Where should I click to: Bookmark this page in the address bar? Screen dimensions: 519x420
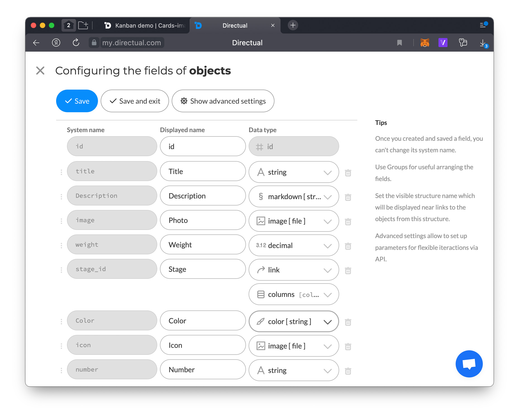pyautogui.click(x=399, y=43)
